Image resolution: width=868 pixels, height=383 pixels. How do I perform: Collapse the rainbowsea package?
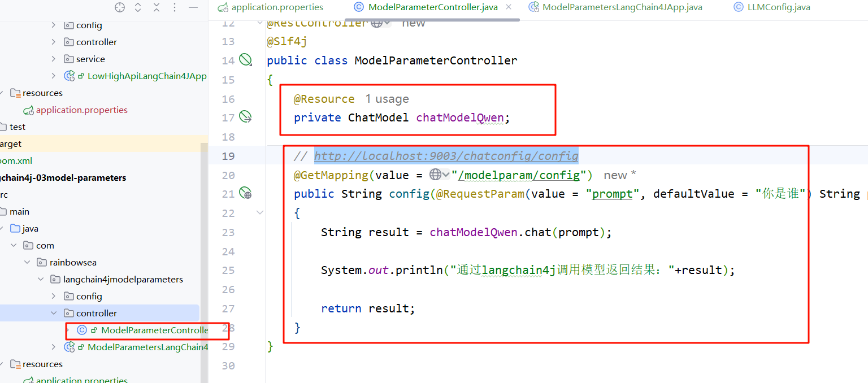27,262
